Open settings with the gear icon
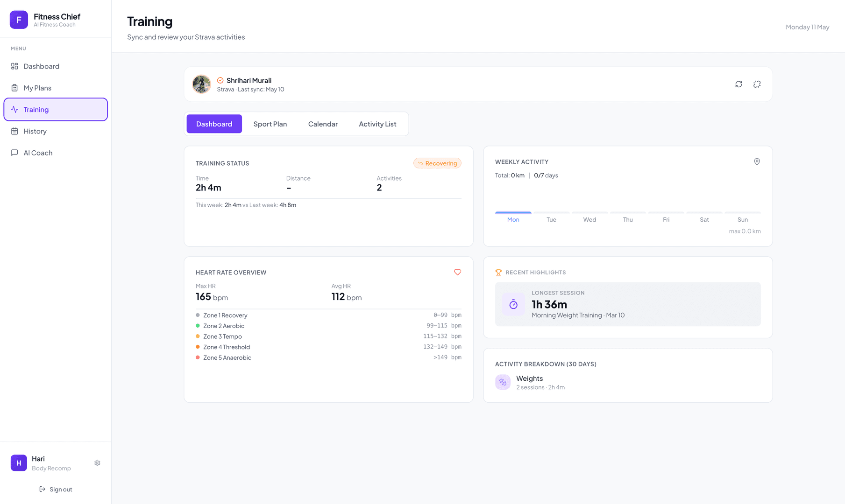Image resolution: width=845 pixels, height=504 pixels. point(97,463)
